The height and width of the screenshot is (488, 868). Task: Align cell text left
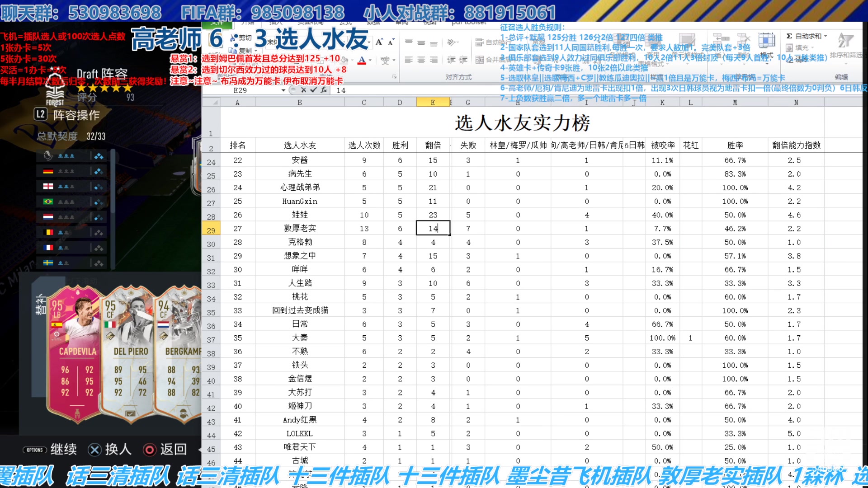[409, 60]
